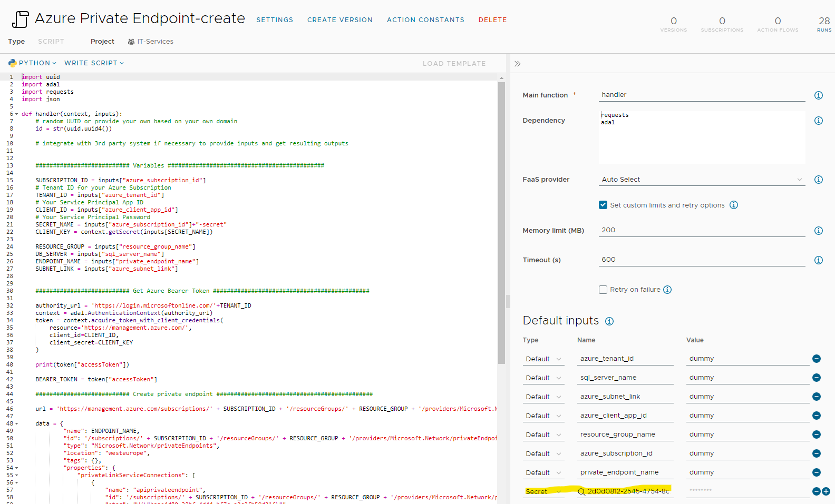The image size is (835, 504).
Task: Remove the resource_group_name input row
Action: 816,434
